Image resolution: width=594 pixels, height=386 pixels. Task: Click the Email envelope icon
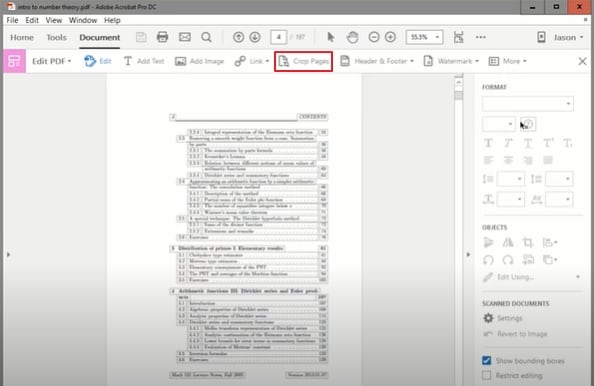[x=184, y=37]
